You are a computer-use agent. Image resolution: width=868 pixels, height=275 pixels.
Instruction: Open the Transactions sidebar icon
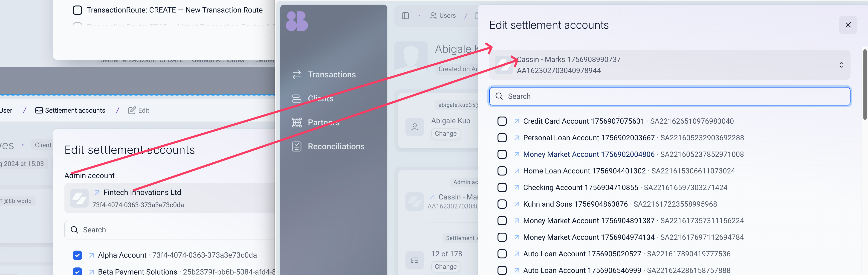tap(297, 75)
